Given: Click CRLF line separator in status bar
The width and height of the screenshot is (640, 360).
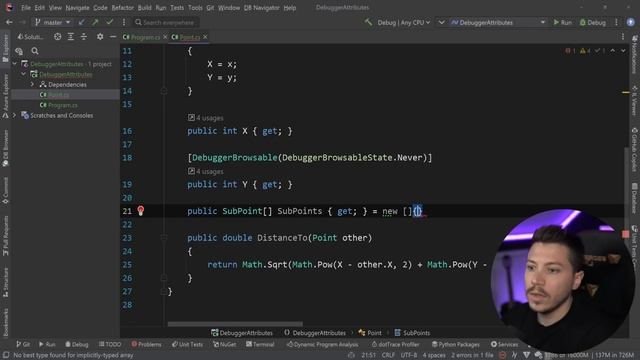Looking at the screenshot, I should pos(388,355).
